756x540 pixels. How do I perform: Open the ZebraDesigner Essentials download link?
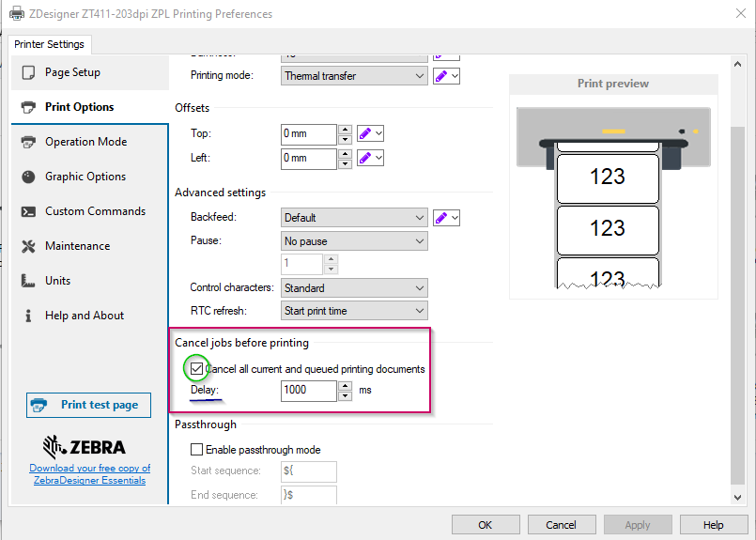click(x=89, y=474)
